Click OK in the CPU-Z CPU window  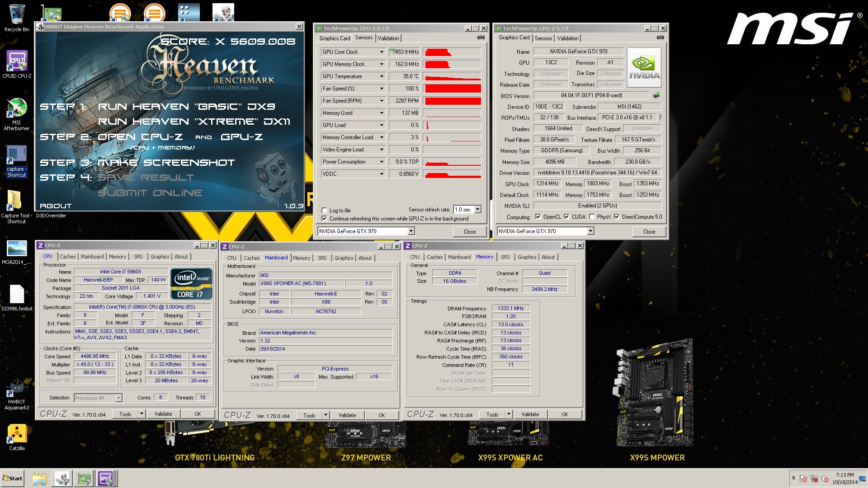198,414
